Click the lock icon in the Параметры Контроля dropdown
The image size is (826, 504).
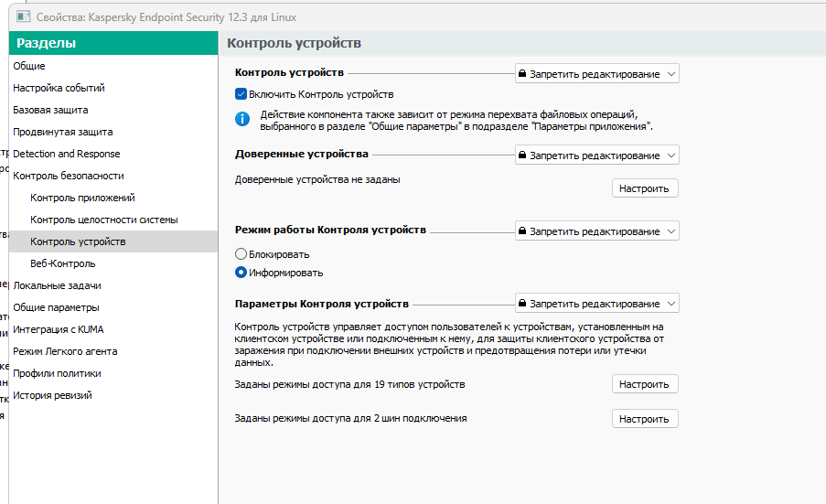coord(522,304)
